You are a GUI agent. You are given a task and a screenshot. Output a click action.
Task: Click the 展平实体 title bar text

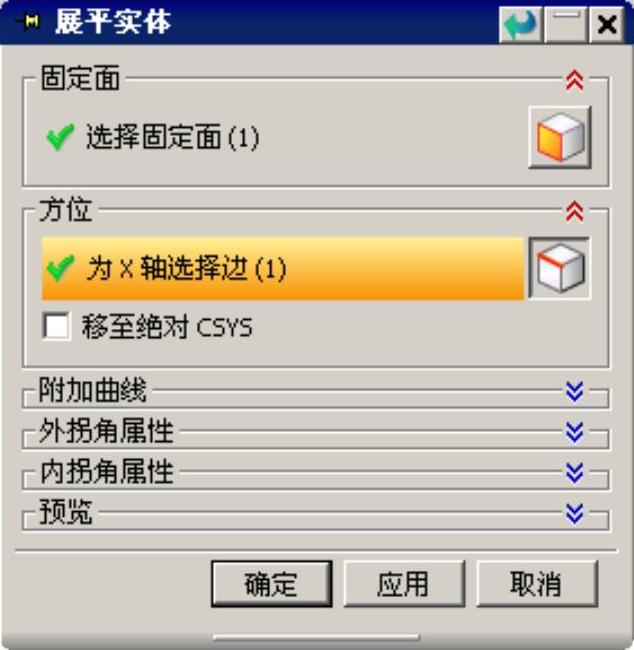tap(113, 22)
